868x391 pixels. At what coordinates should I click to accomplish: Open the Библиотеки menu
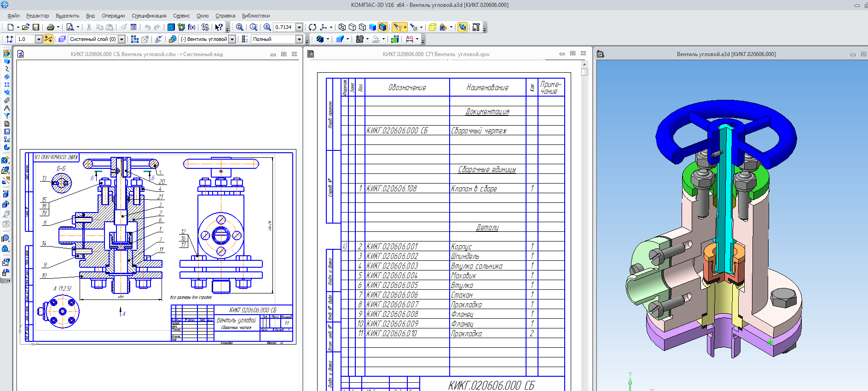pyautogui.click(x=256, y=16)
